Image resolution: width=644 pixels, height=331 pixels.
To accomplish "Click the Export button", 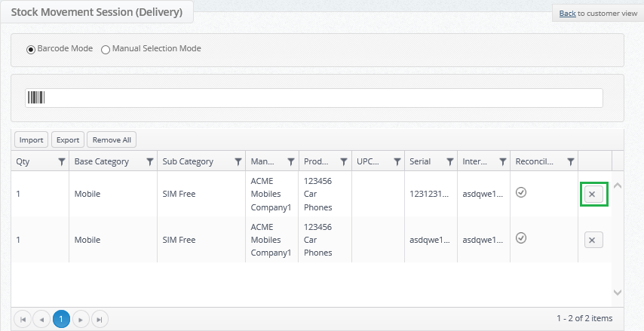I will 68,139.
